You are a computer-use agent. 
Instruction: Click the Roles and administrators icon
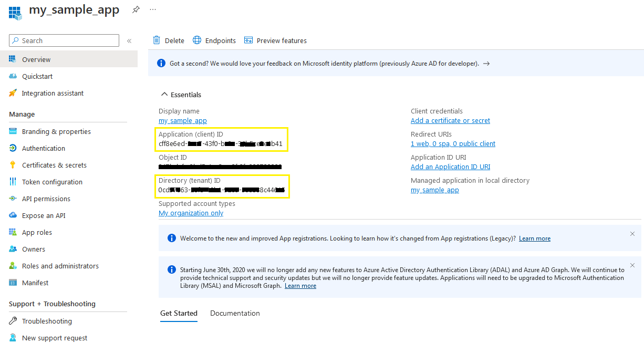click(x=13, y=266)
